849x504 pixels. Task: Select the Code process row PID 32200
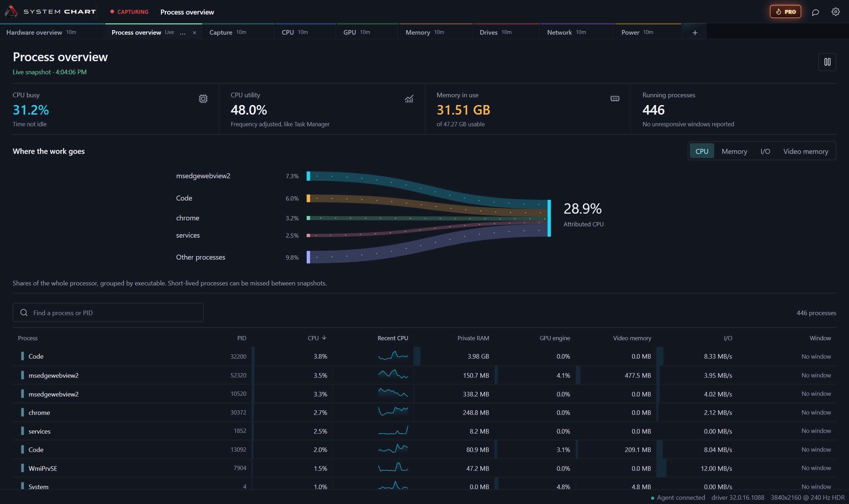point(424,357)
